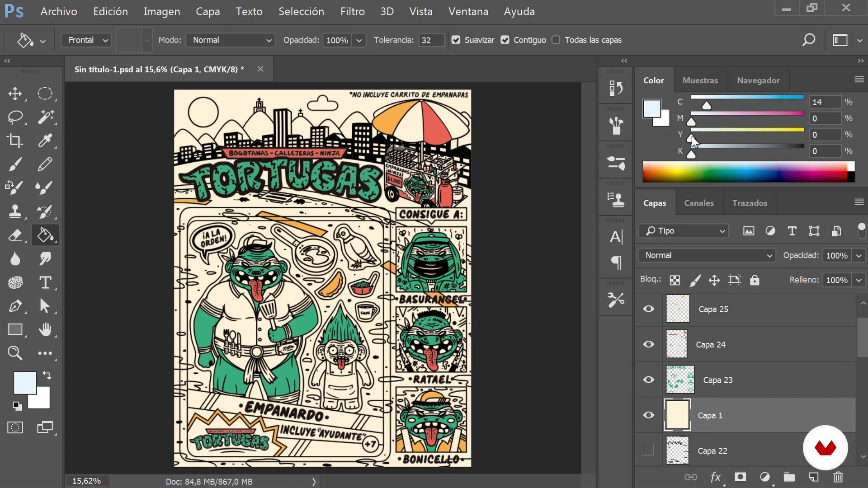The height and width of the screenshot is (488, 868).
Task: Select the Clone Stamp tool
Action: [15, 211]
